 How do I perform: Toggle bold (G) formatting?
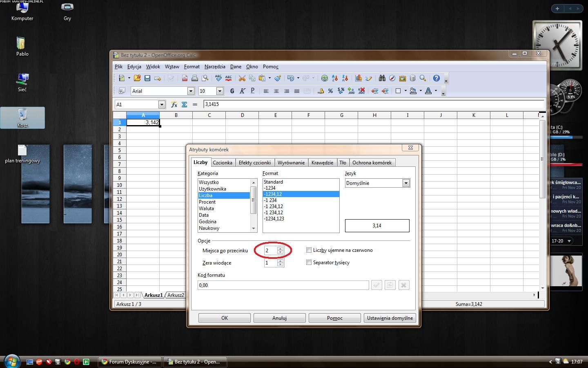tap(232, 91)
